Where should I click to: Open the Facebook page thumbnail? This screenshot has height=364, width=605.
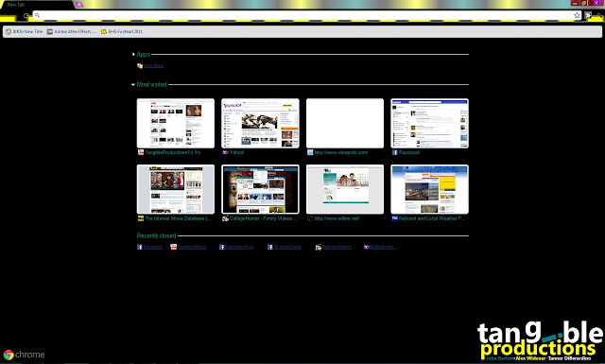click(x=429, y=123)
